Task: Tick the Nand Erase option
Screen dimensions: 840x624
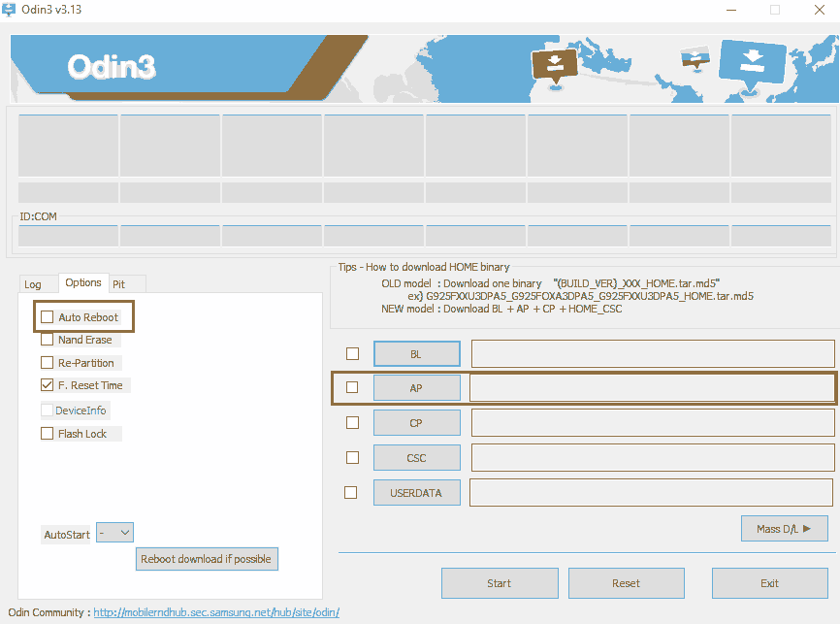Action: point(48,340)
